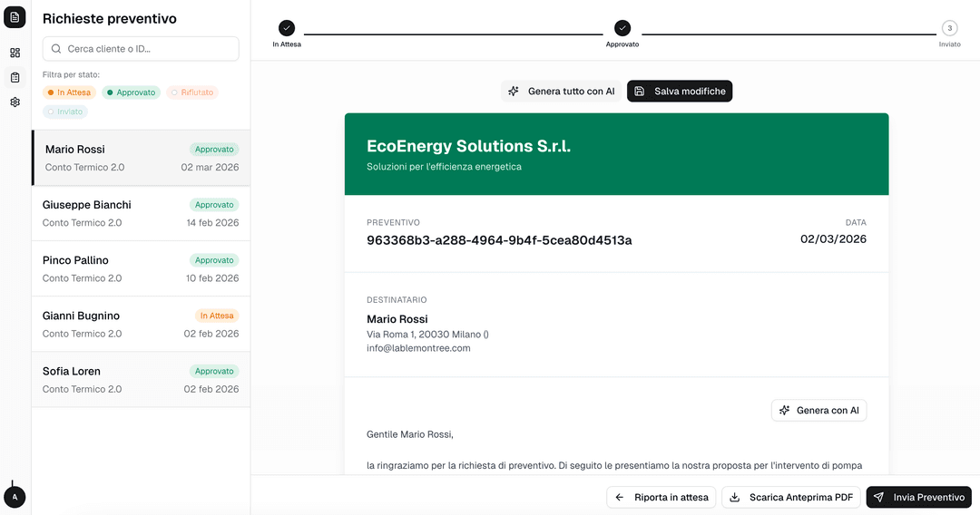The width and height of the screenshot is (980, 515).
Task: Open the dashboard grid icon
Action: click(x=15, y=53)
